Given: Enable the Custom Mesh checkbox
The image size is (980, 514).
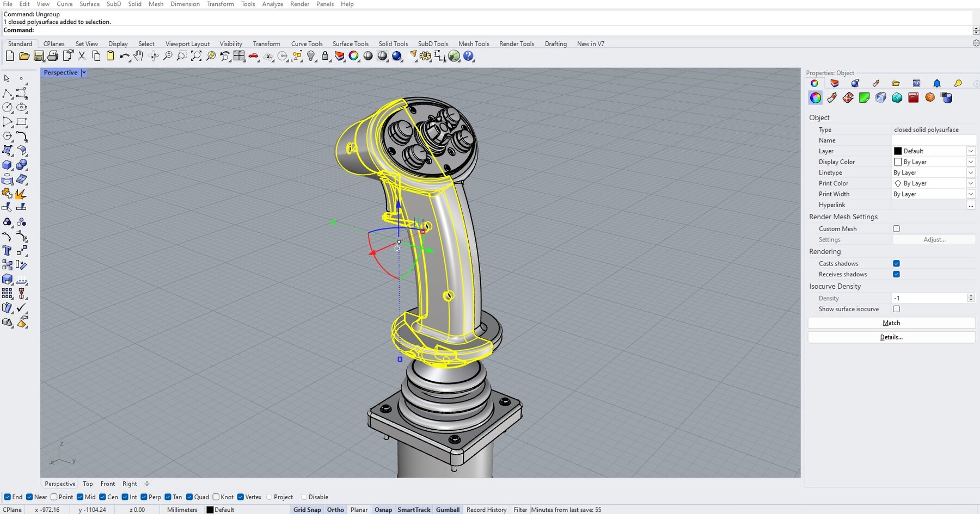Looking at the screenshot, I should (896, 228).
